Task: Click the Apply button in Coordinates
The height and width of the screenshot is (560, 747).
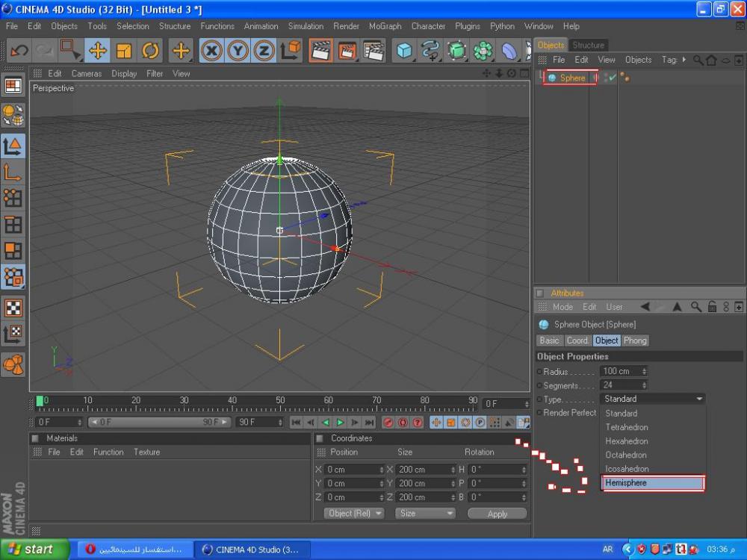Action: [497, 514]
